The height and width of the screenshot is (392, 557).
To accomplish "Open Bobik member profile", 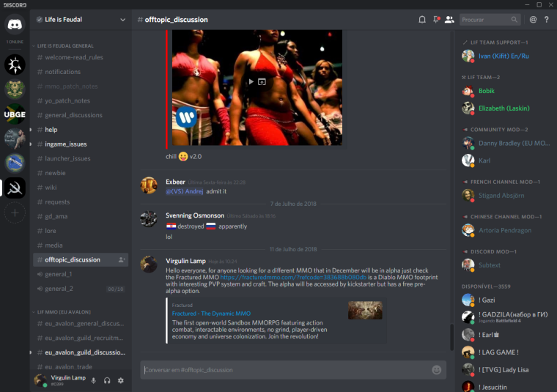I will 506,91.
